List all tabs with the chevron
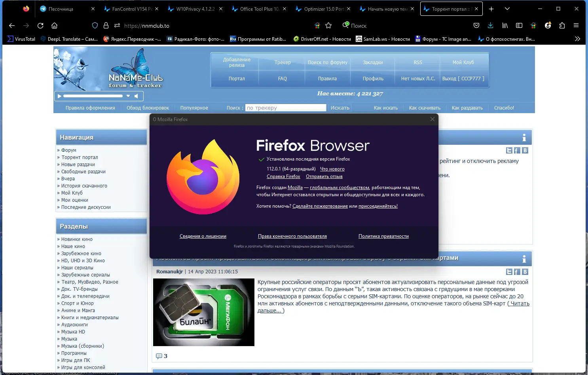Viewport: 588px width, 375px height. pyautogui.click(x=507, y=9)
